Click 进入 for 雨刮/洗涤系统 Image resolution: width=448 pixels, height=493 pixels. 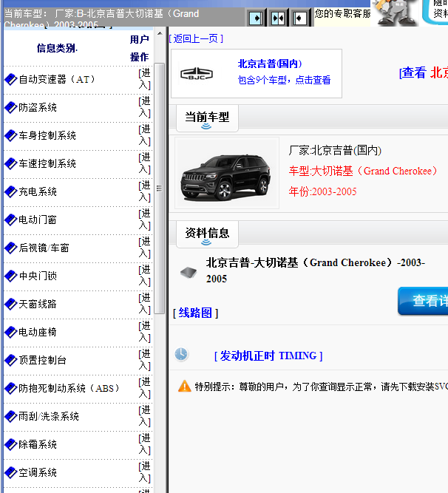pyautogui.click(x=145, y=416)
